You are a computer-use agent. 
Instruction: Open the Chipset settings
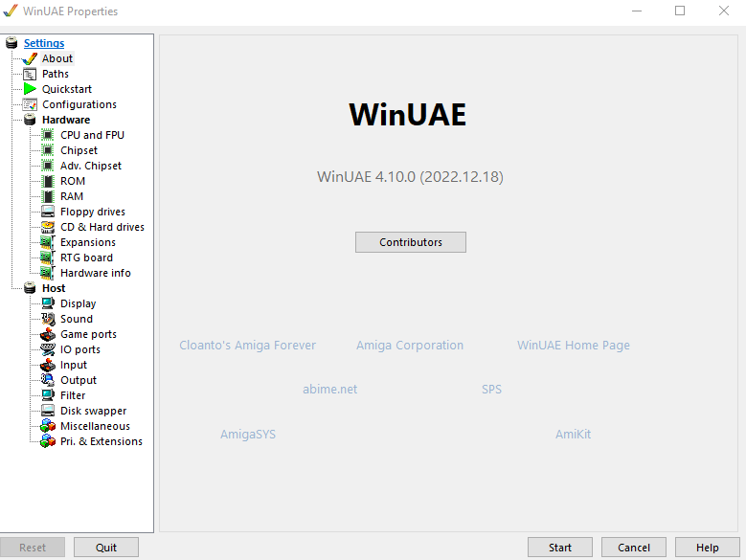click(x=79, y=150)
